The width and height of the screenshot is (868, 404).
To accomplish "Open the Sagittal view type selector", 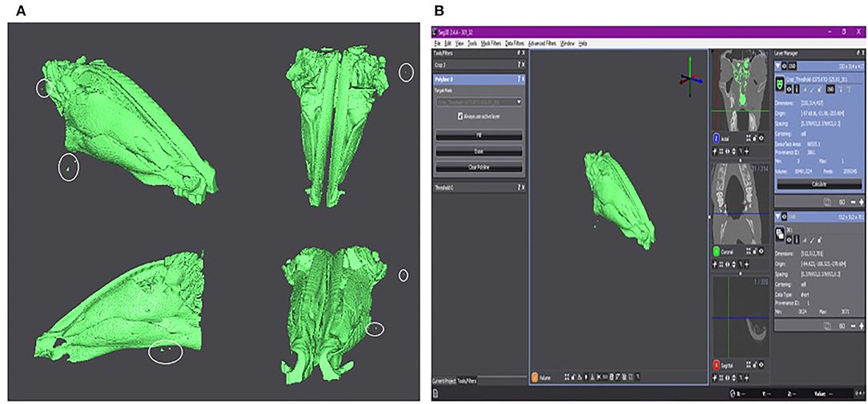I will (716, 365).
